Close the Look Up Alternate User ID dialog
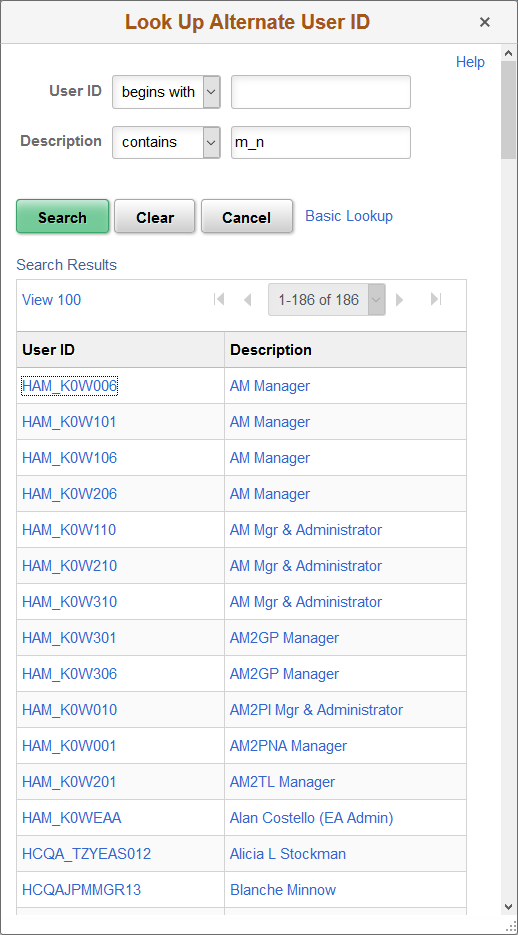The image size is (518, 935). click(x=485, y=23)
